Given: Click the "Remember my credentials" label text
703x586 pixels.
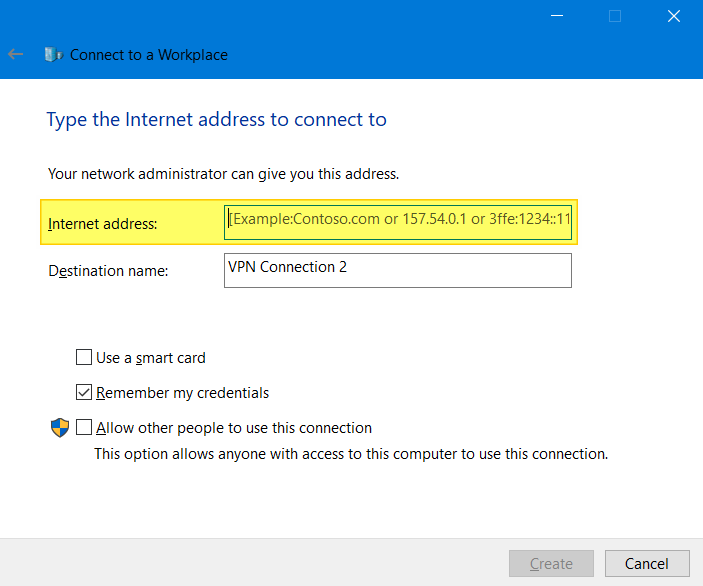Looking at the screenshot, I should 182,393.
